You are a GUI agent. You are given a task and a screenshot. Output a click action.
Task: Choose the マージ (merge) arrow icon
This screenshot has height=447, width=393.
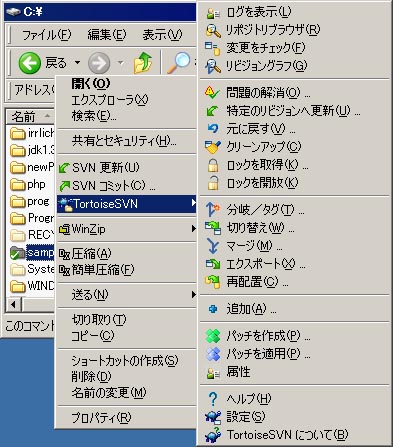click(x=213, y=246)
